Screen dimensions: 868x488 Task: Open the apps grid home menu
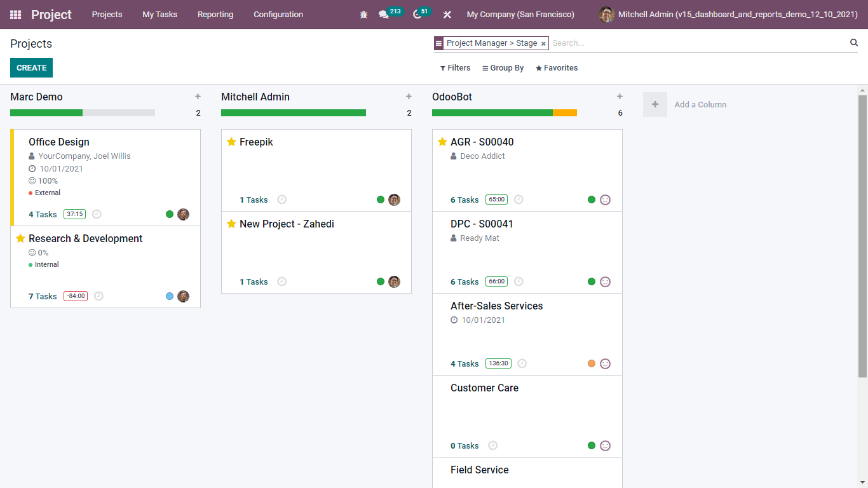[15, 15]
